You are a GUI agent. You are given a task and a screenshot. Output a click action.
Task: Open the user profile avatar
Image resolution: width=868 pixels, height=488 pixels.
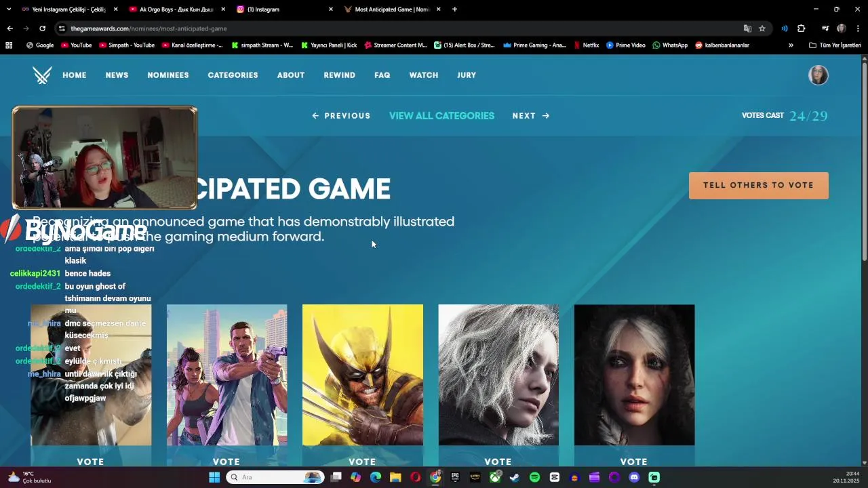[x=818, y=75]
